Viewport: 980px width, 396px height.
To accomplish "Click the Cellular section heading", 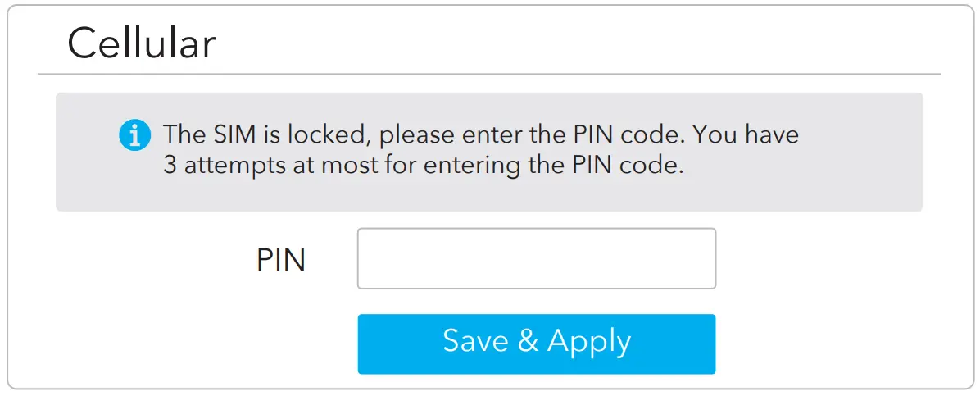I will (x=141, y=43).
